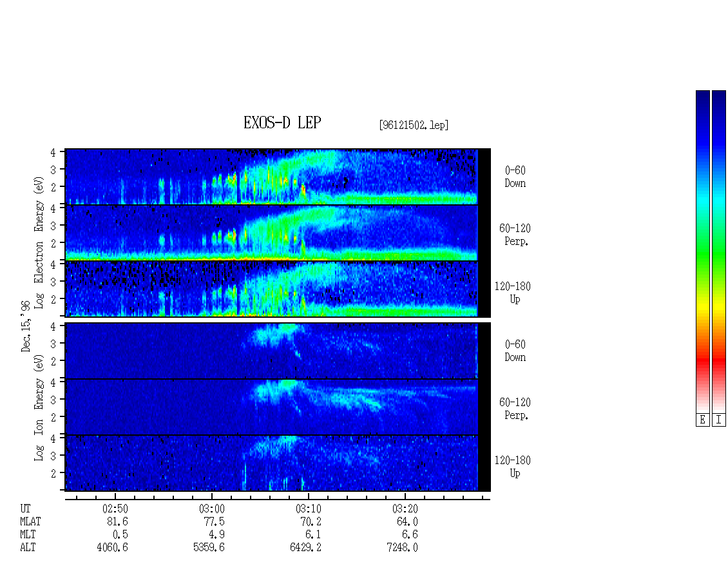Click the 03:10 time tick label

pos(309,509)
